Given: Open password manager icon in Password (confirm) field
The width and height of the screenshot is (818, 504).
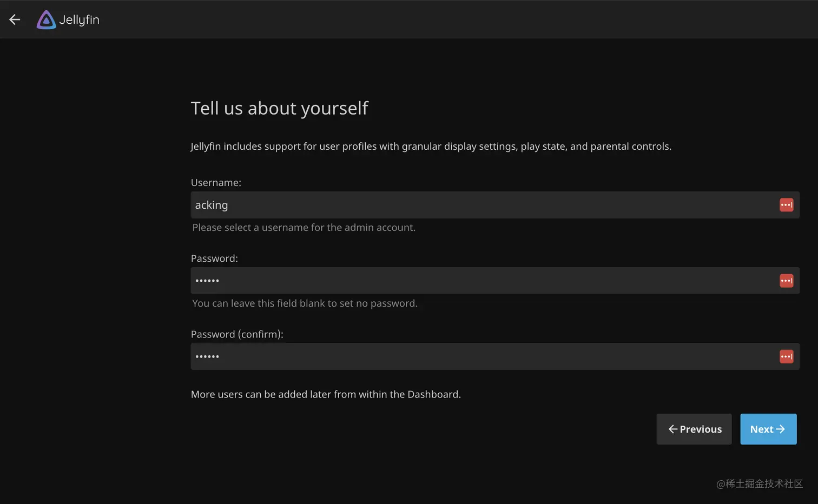Looking at the screenshot, I should 786,356.
